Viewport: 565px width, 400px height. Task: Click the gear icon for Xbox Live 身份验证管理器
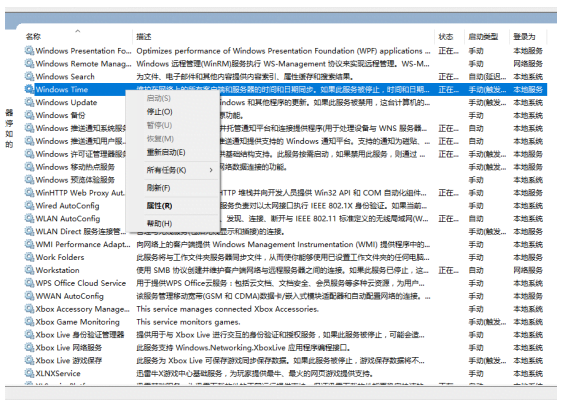tap(29, 334)
